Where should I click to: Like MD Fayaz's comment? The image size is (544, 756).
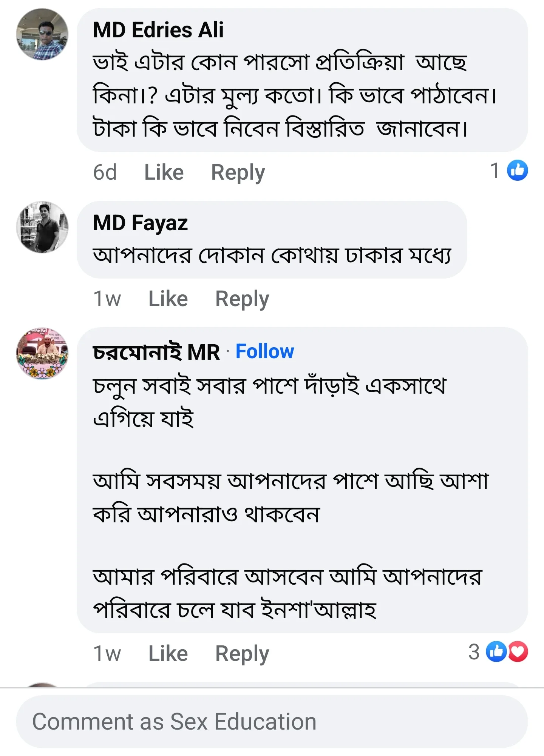click(x=168, y=298)
